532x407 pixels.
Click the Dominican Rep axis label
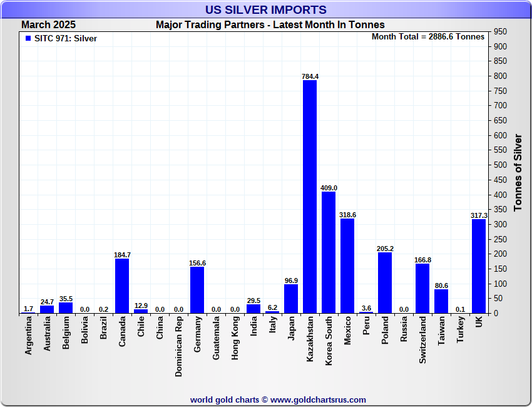[x=178, y=347]
